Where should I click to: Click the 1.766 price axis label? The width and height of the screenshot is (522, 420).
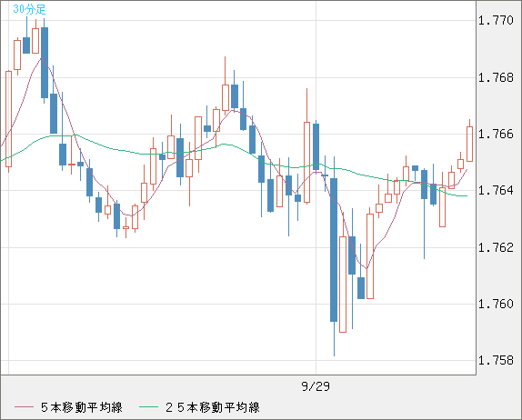tap(496, 135)
